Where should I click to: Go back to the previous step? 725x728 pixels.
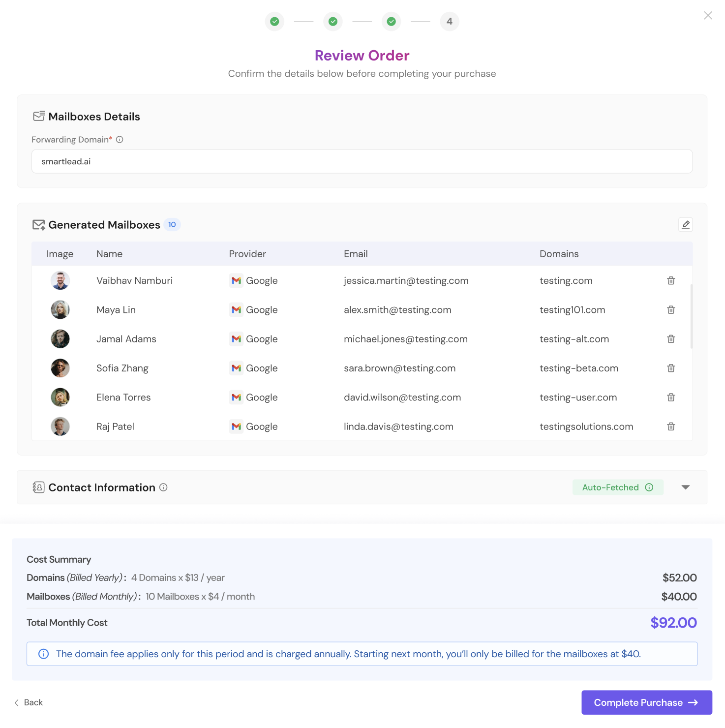(29, 702)
